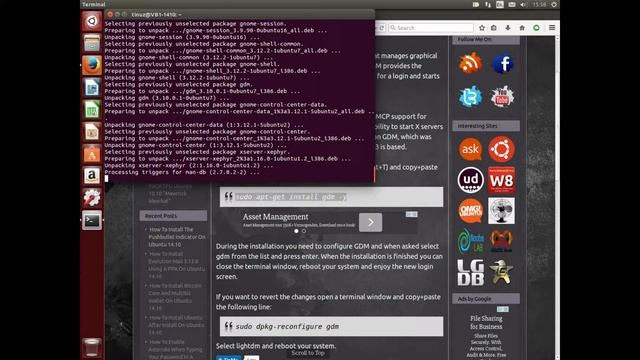Open the sound volume indicator

523,4
